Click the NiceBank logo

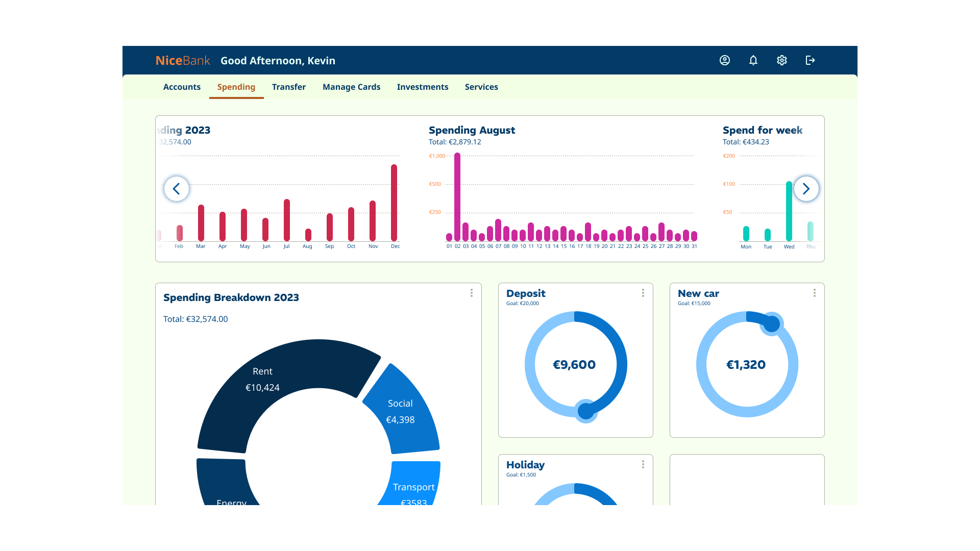click(183, 60)
